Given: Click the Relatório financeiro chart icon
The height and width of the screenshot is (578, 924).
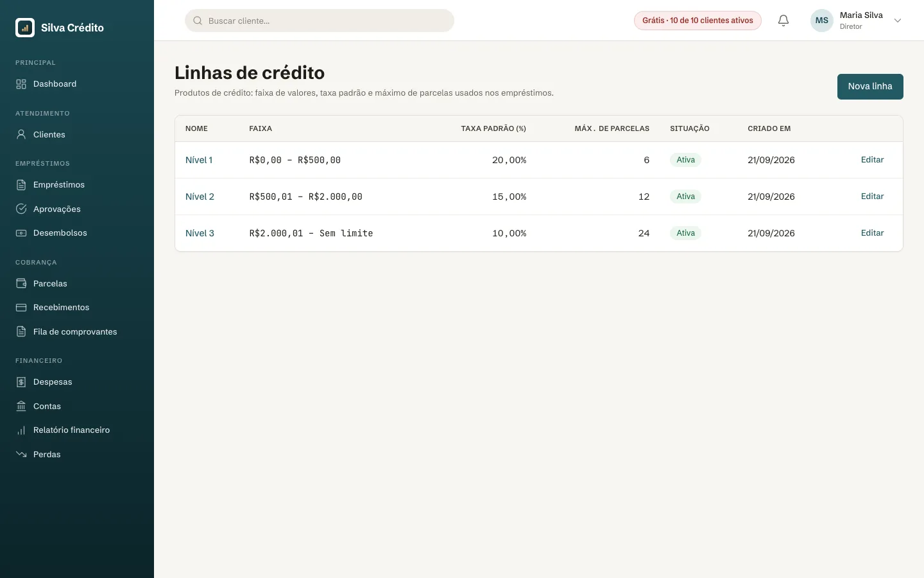Looking at the screenshot, I should (x=21, y=430).
